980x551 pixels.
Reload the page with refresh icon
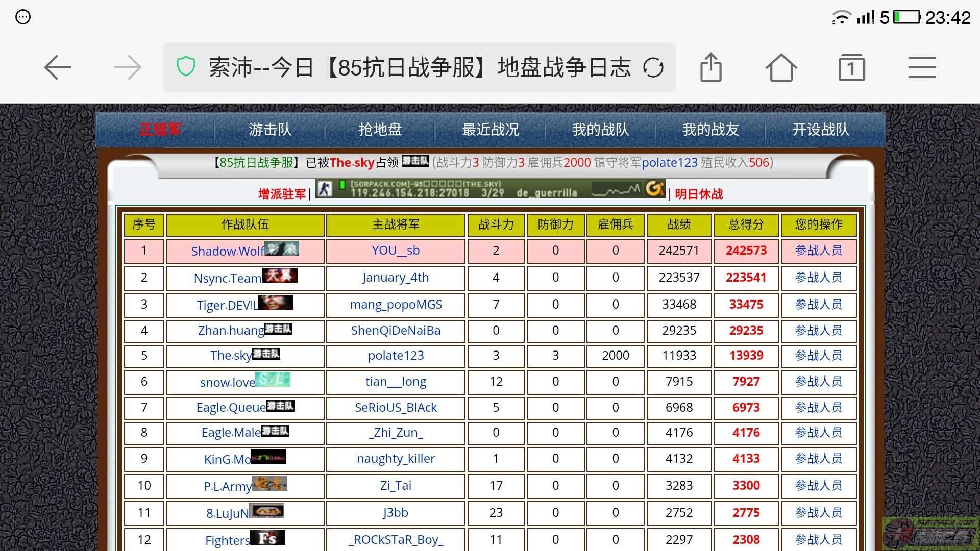pos(653,67)
